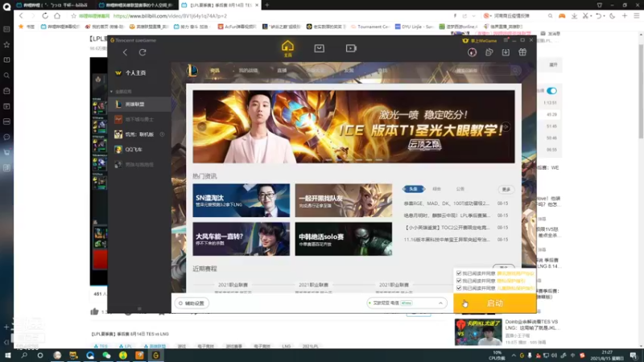The image size is (644, 362).
Task: Select QQ飞车 in the WeGame sidebar
Action: coord(139,150)
